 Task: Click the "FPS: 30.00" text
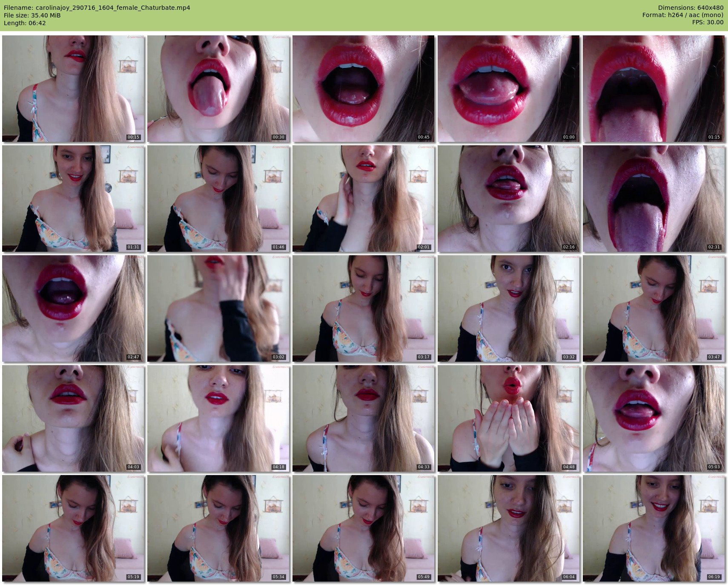tap(708, 23)
